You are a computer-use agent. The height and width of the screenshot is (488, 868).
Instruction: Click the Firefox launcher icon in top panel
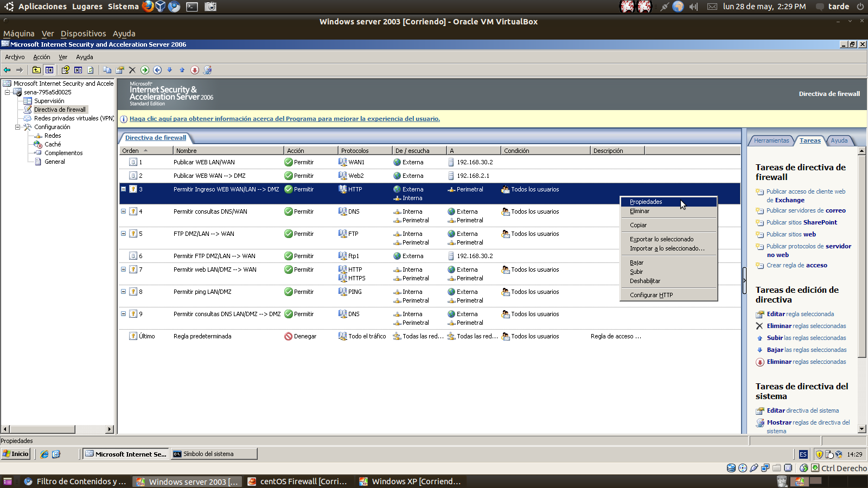pyautogui.click(x=148, y=7)
